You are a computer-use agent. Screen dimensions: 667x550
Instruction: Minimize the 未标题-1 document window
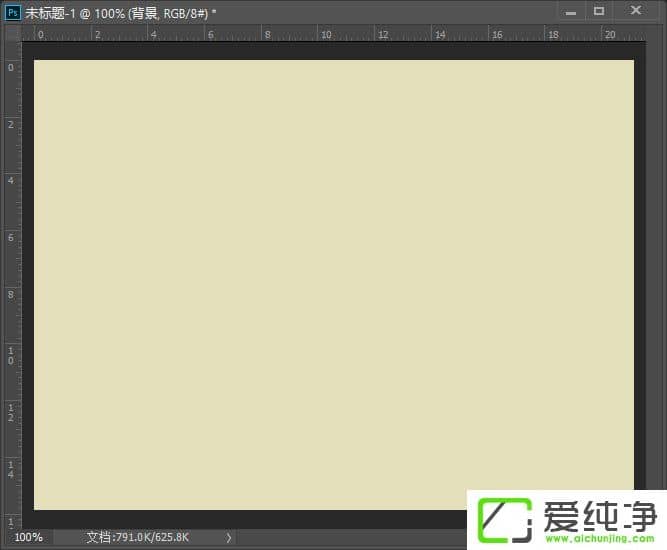tap(570, 11)
